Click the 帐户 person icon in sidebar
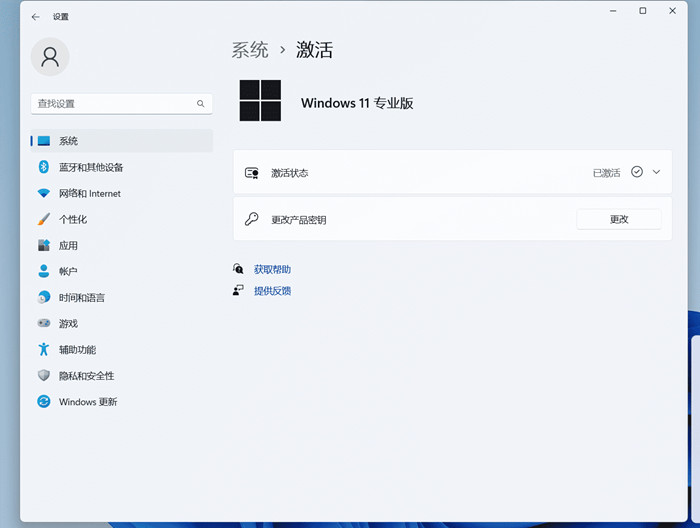Image resolution: width=700 pixels, height=528 pixels. click(44, 271)
